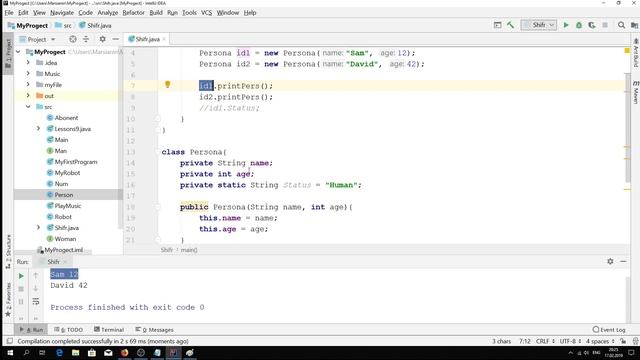Click the toolbar stop square icon
The width and height of the screenshot is (640, 360).
[x=605, y=25]
